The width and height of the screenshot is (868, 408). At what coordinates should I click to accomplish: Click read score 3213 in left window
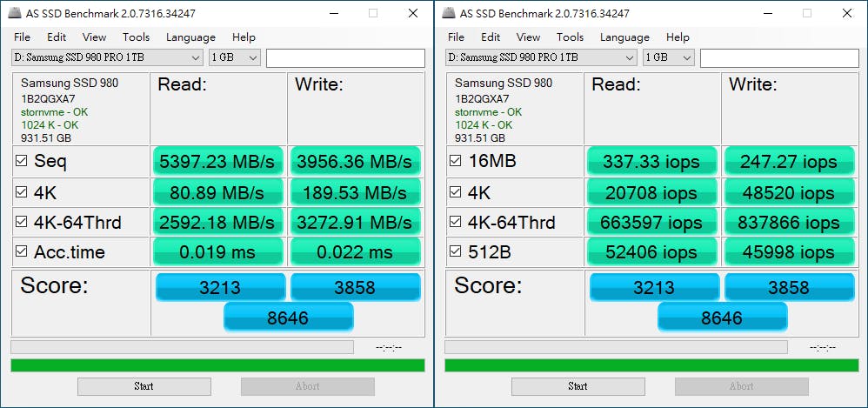(221, 287)
